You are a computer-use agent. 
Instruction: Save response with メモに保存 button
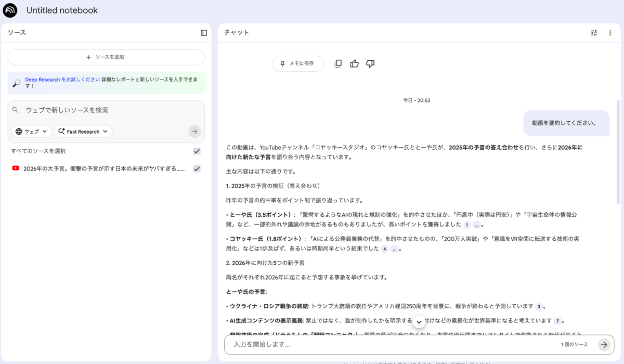298,63
